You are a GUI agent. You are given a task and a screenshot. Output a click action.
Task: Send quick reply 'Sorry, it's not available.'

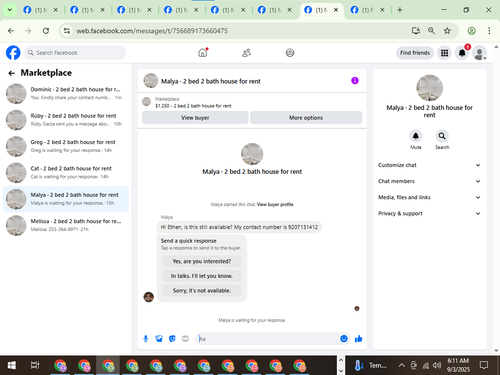pyautogui.click(x=202, y=291)
